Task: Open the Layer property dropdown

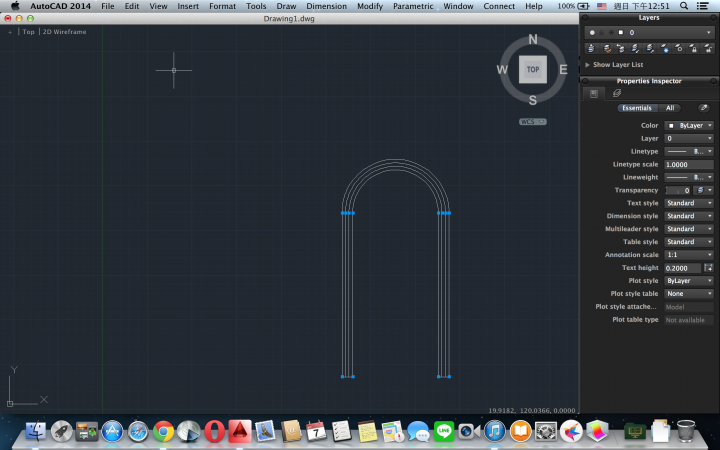Action: [689, 138]
